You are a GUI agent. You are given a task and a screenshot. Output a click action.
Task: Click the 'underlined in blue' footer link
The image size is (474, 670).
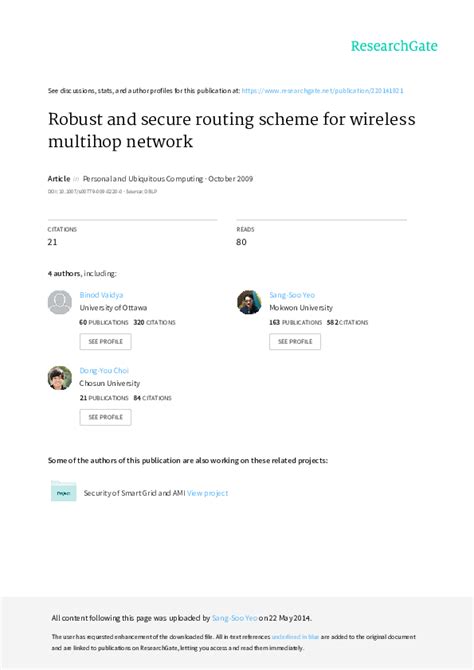click(295, 637)
